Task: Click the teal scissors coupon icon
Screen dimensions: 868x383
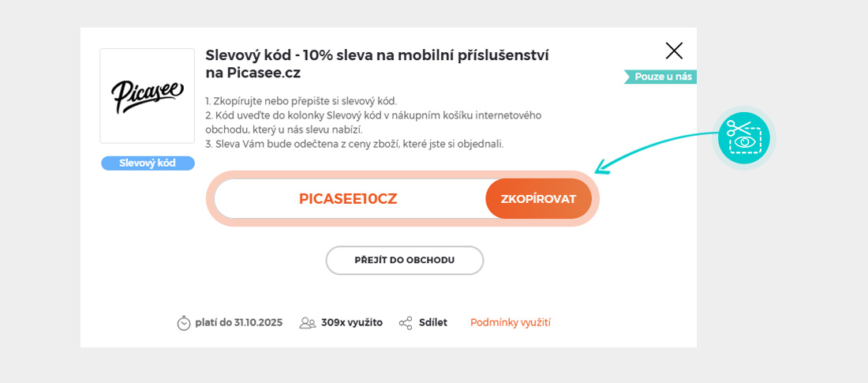Action: 743,137
